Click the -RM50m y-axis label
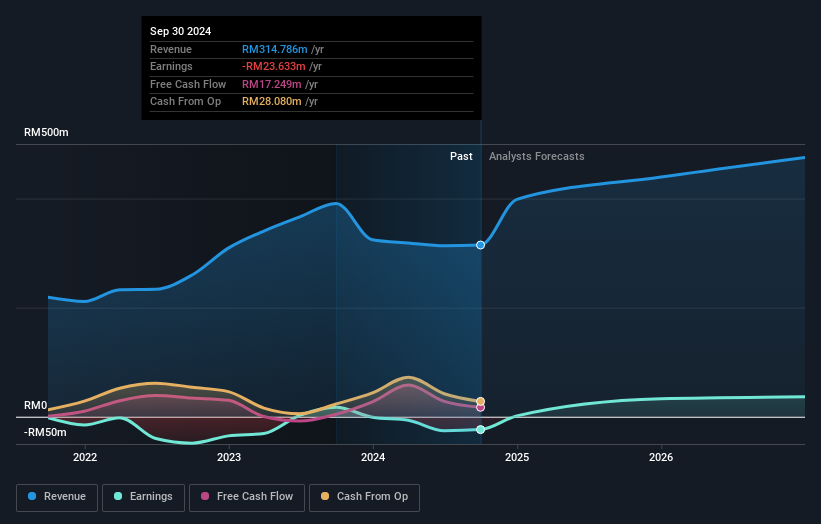 [x=45, y=432]
